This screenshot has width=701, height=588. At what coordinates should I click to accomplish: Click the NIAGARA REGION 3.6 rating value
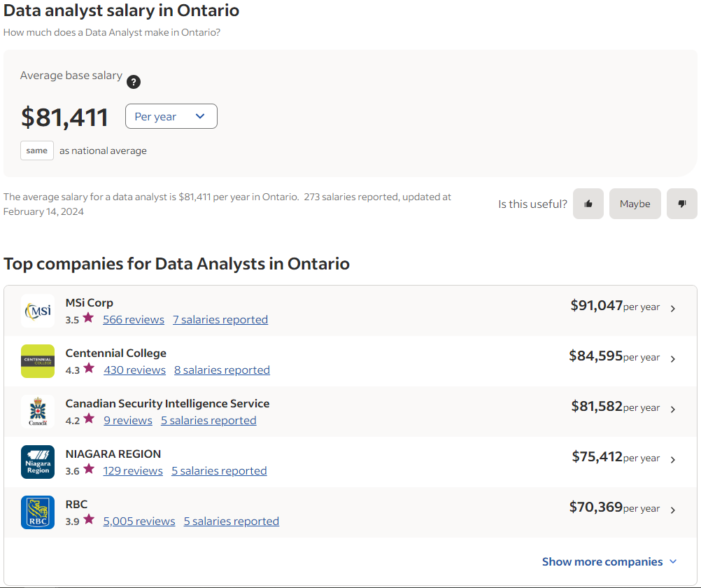(x=73, y=471)
